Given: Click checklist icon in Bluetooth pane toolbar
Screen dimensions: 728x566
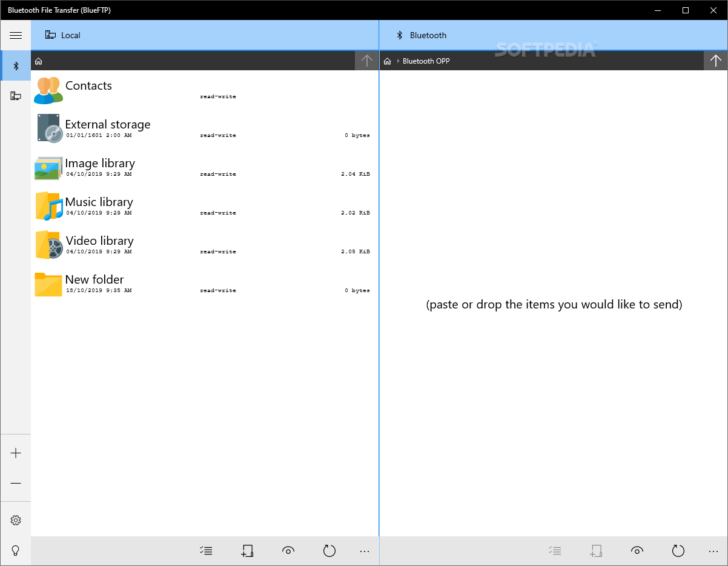Looking at the screenshot, I should click(x=555, y=551).
